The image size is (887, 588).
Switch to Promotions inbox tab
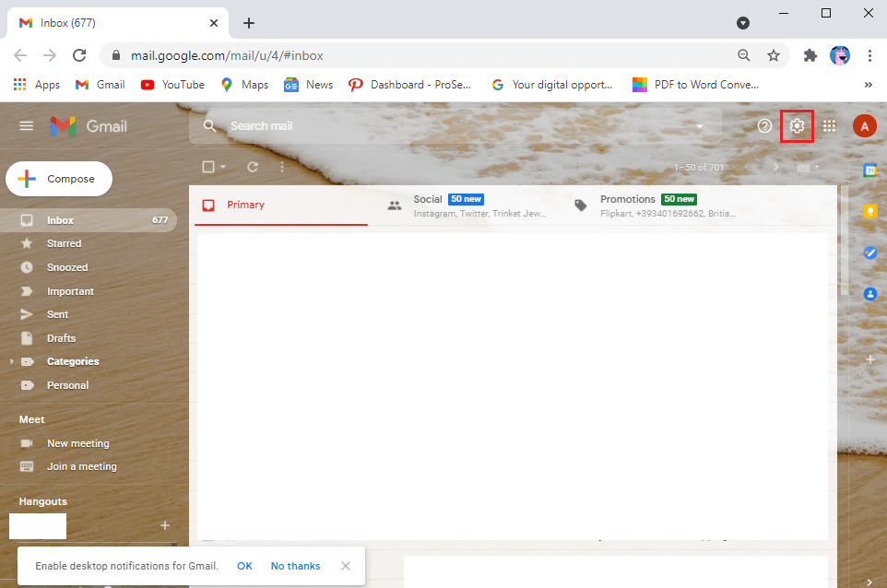[x=655, y=206]
